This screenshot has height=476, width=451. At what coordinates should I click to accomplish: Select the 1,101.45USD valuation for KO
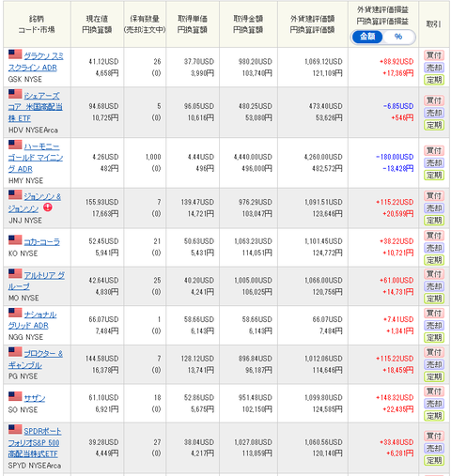tap(323, 241)
